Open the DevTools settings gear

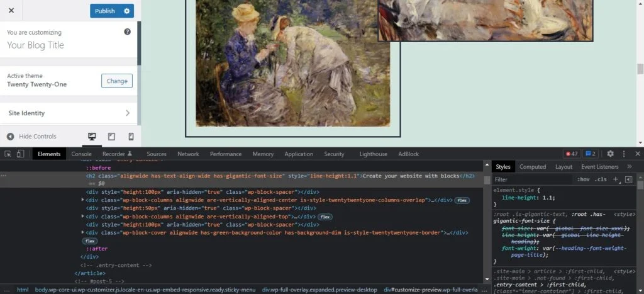tap(610, 154)
